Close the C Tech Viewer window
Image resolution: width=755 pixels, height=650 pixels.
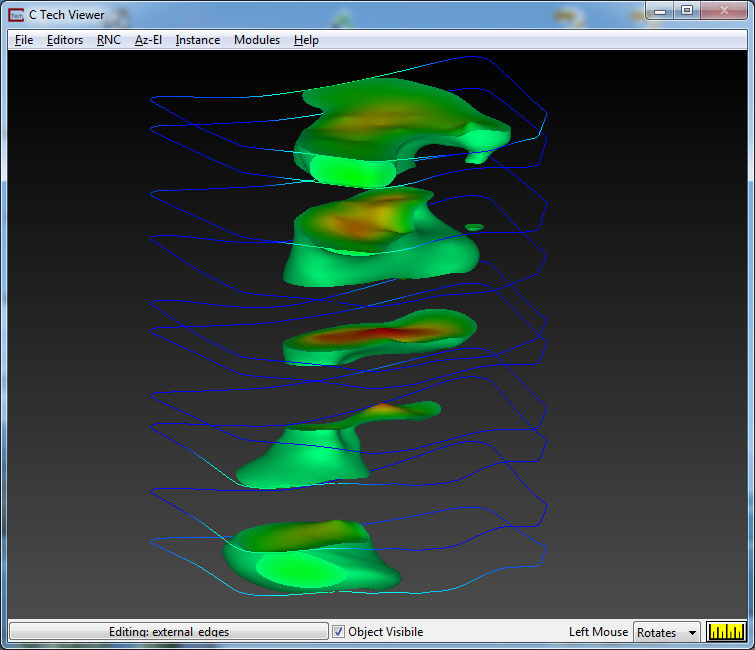(x=724, y=11)
